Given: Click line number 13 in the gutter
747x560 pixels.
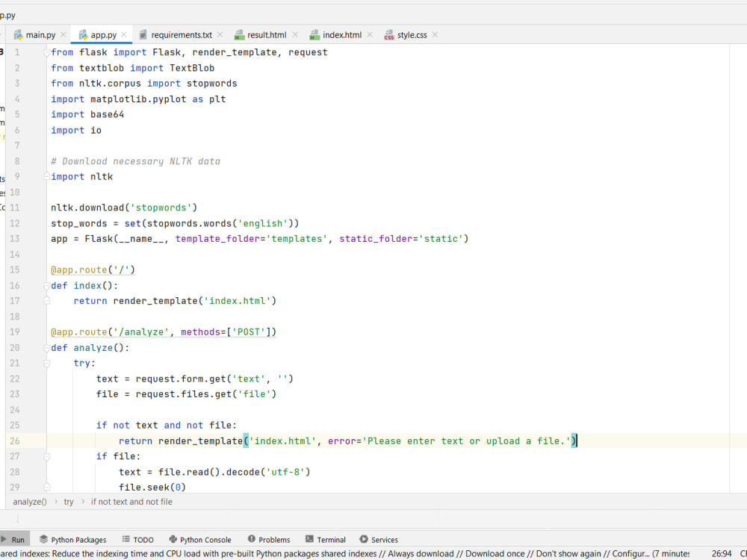Looking at the screenshot, I should [x=15, y=239].
